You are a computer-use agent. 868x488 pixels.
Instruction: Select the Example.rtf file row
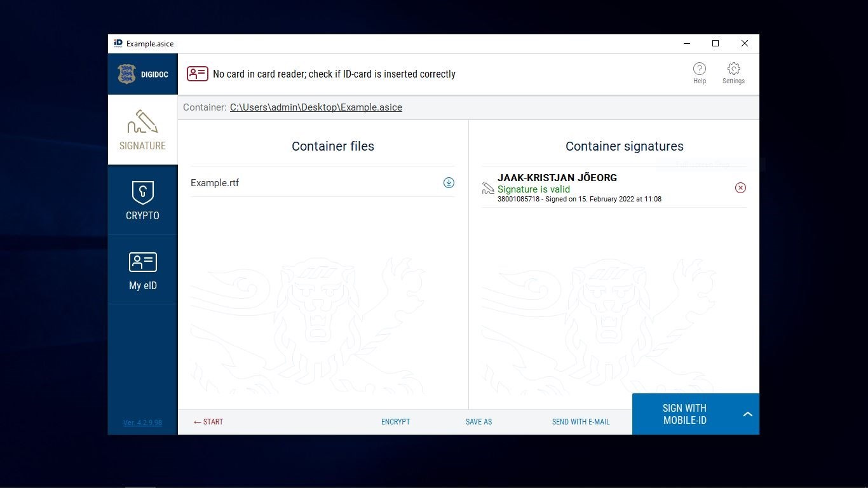tap(323, 182)
